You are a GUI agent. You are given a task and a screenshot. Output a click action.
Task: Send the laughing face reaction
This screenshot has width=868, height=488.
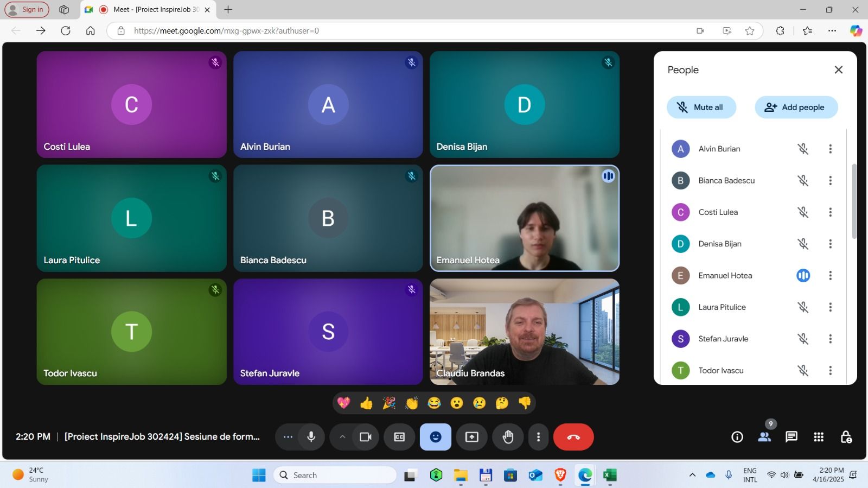coord(434,403)
